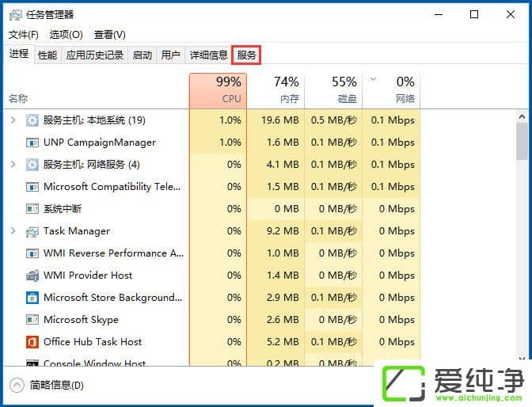The height and width of the screenshot is (407, 532).
Task: Maximize the Task Manager window
Action: pyautogui.click(x=474, y=14)
